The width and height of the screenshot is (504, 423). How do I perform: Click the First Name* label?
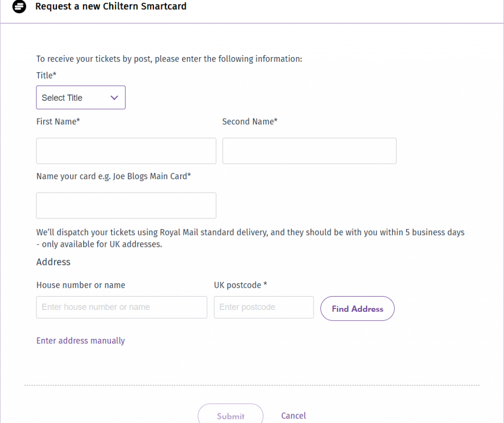[58, 121]
